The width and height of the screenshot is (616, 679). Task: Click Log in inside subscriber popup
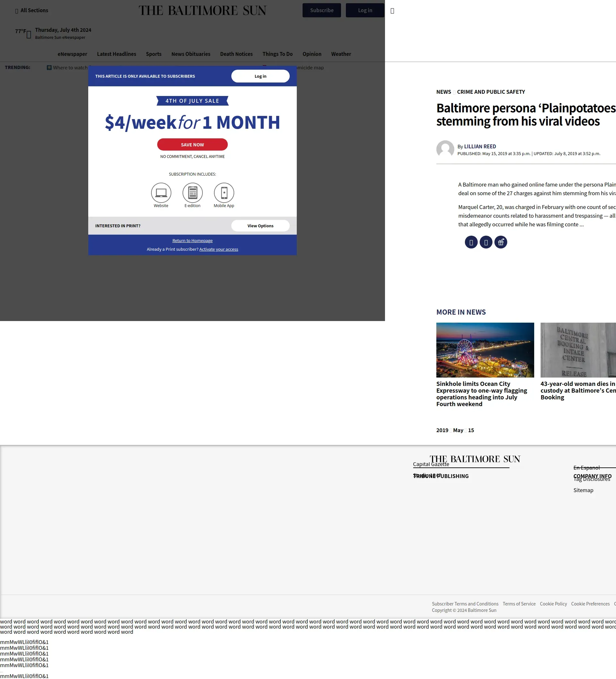[260, 76]
